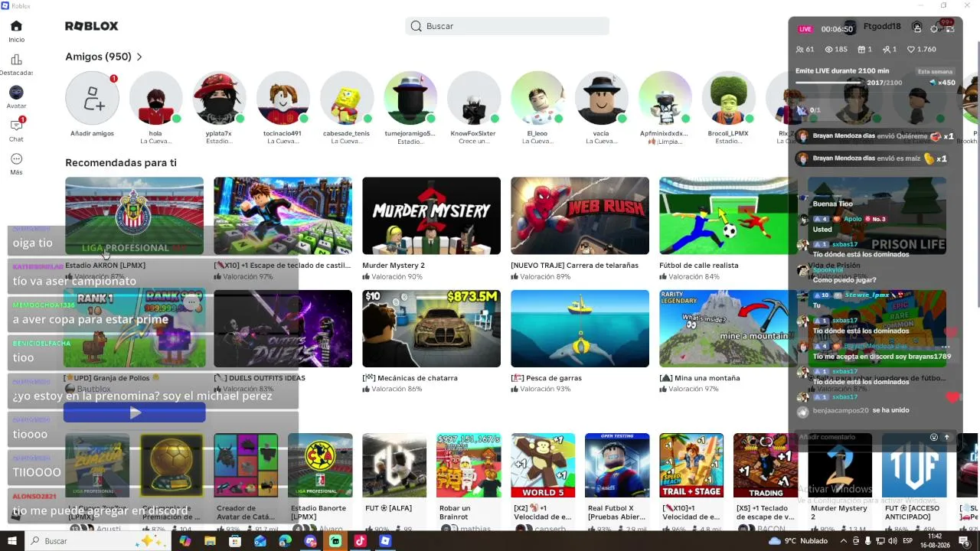Open the FUT [ALFA] game thumbnail
This screenshot has height=551, width=980.
[x=394, y=465]
